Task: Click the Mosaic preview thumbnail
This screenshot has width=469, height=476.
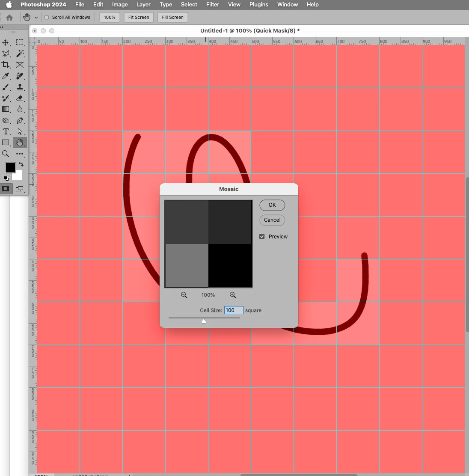Action: [208, 244]
